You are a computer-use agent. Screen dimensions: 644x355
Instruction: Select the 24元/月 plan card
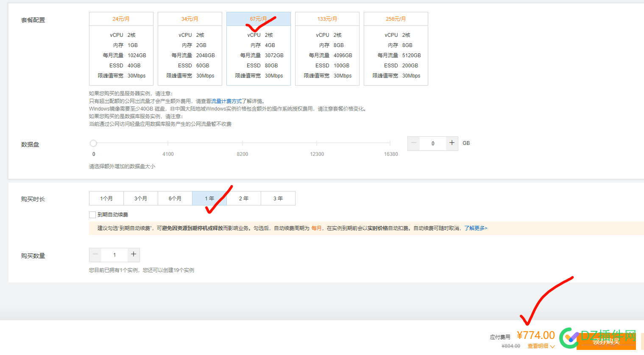click(x=121, y=49)
